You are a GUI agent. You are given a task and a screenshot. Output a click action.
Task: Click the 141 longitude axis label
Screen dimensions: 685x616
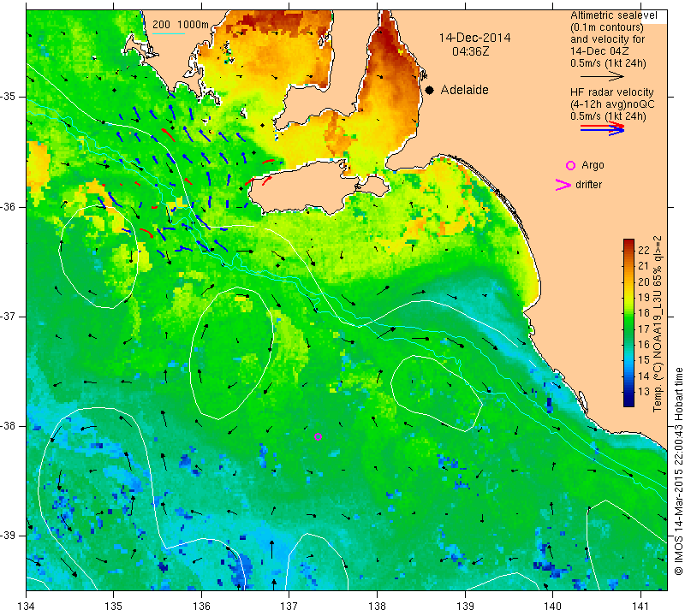click(640, 606)
